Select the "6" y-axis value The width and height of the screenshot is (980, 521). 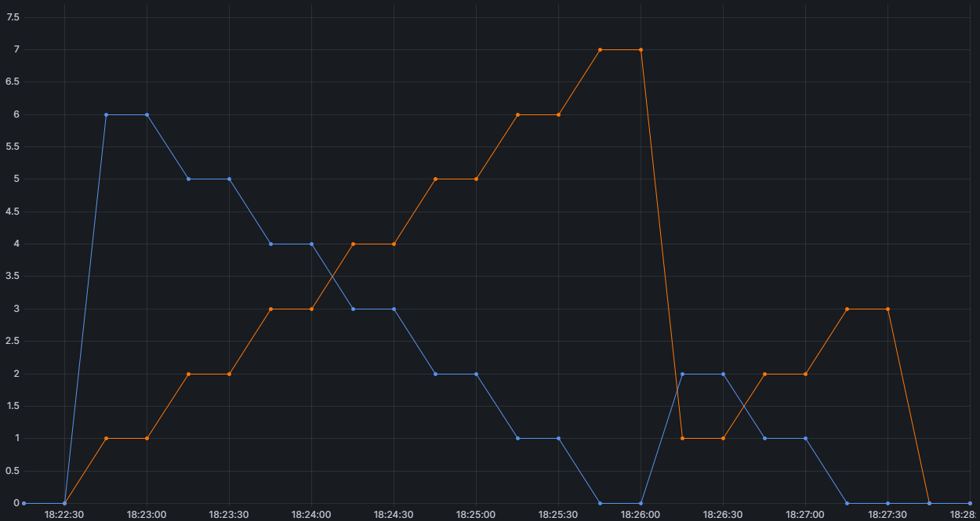[16, 114]
